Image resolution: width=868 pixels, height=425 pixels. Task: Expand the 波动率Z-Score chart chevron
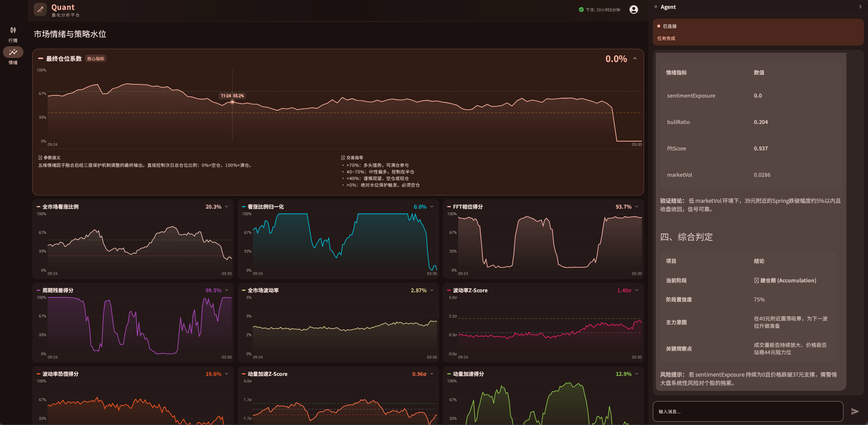click(x=637, y=290)
